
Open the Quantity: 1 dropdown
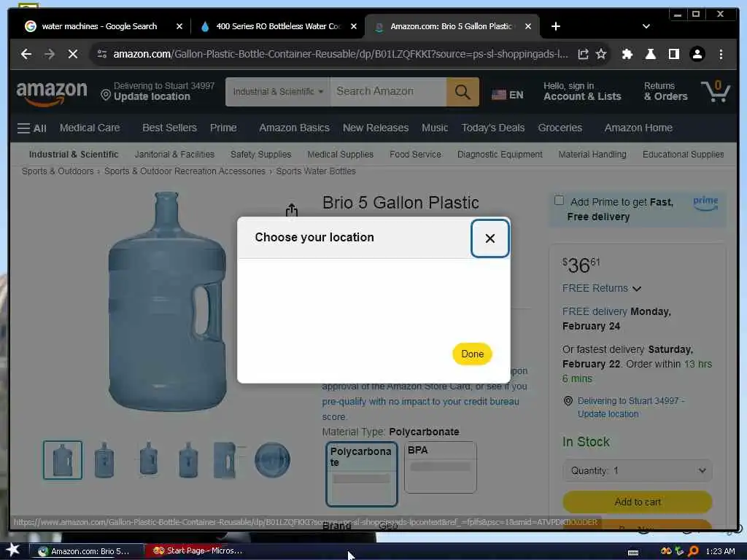point(638,470)
